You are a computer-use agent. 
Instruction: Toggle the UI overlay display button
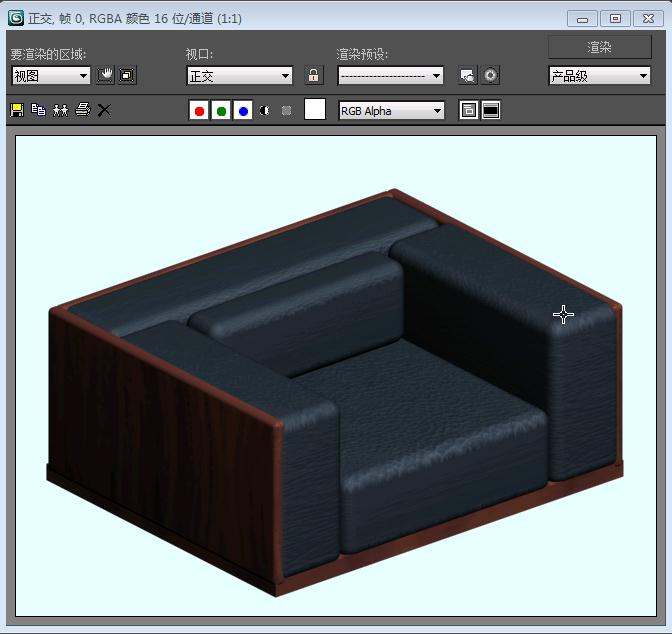pos(468,111)
